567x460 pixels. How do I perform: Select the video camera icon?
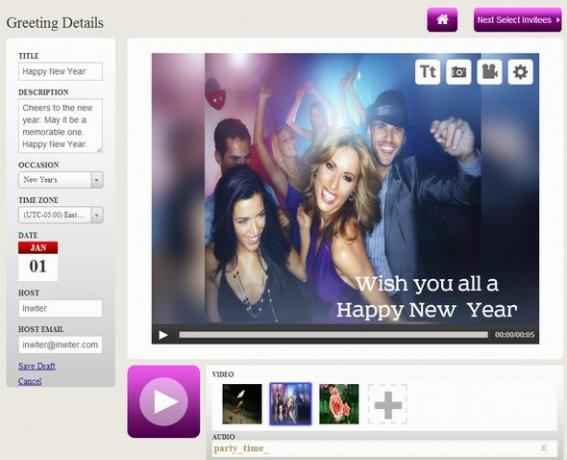(x=489, y=72)
